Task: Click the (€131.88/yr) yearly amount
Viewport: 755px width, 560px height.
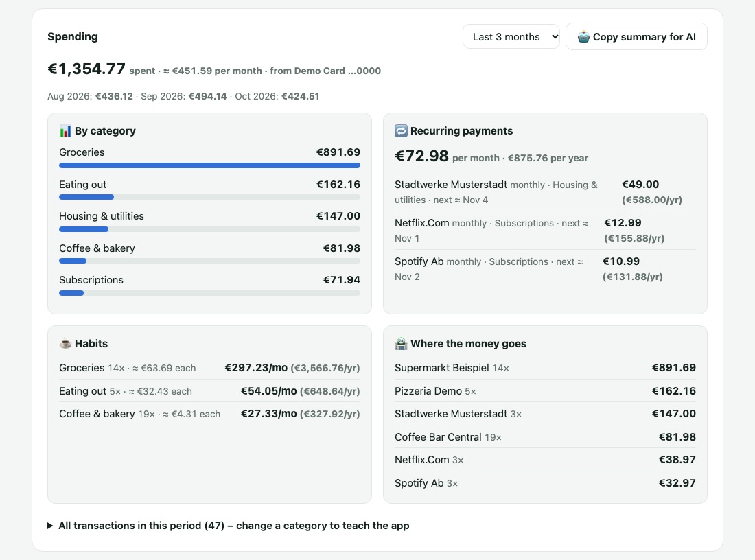Action: [x=633, y=277]
